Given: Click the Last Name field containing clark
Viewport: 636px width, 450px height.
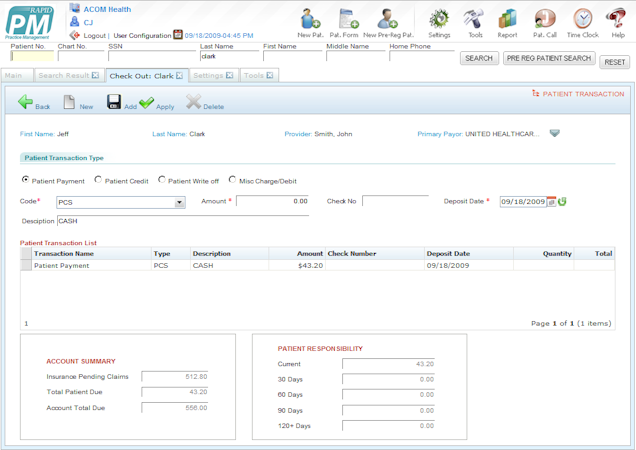Looking at the screenshot, I should coord(229,56).
